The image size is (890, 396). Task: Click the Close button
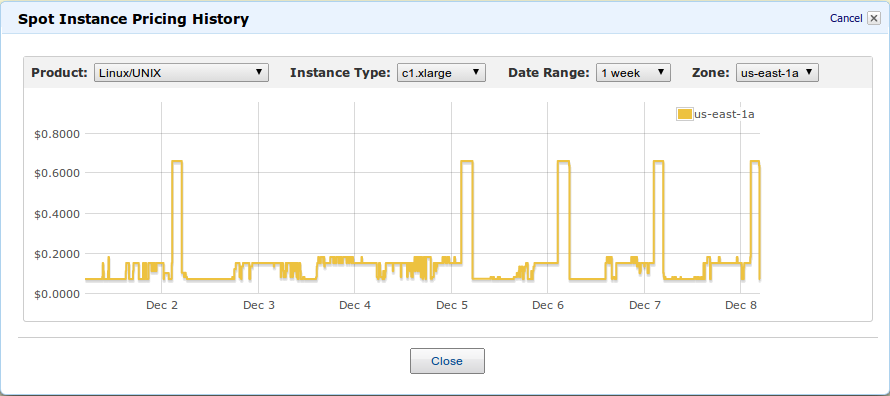(447, 361)
